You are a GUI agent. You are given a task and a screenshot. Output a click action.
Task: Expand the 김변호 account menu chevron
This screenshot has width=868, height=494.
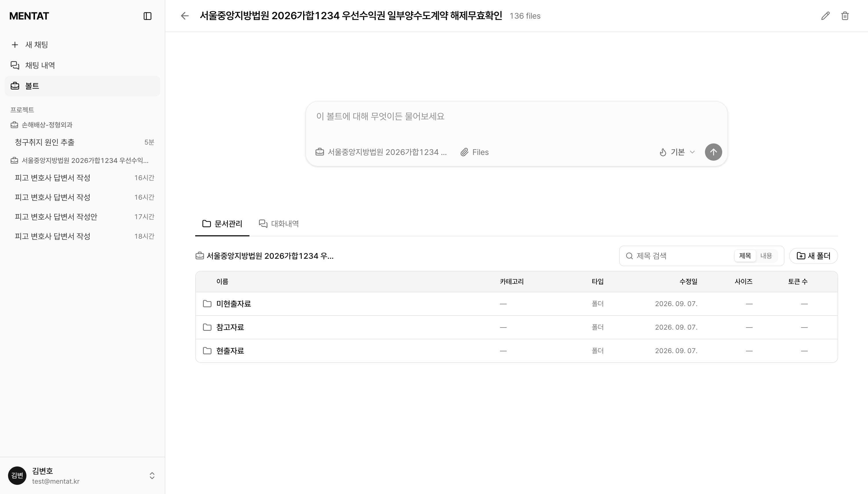pos(152,476)
